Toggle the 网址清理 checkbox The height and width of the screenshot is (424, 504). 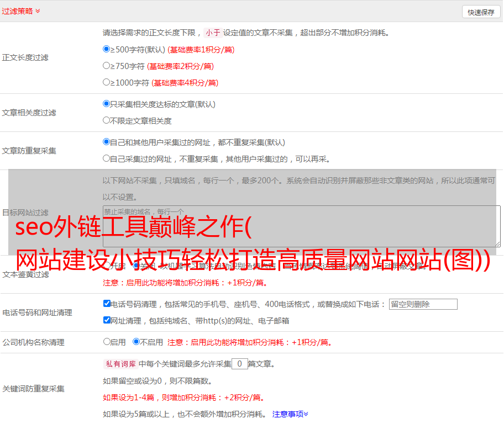tap(107, 320)
